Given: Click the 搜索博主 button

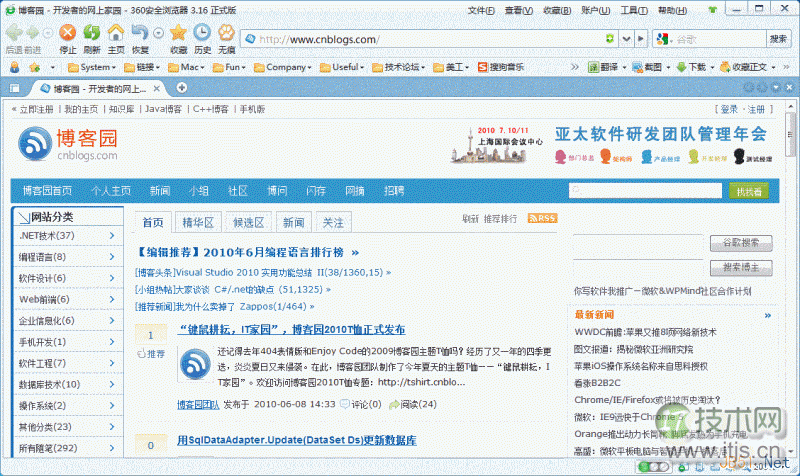Looking at the screenshot, I should [741, 267].
